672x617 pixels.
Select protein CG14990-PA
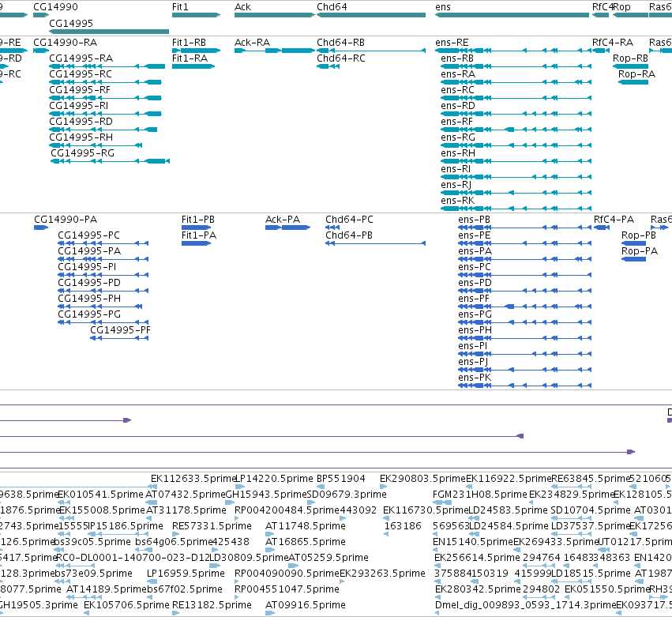click(x=41, y=228)
